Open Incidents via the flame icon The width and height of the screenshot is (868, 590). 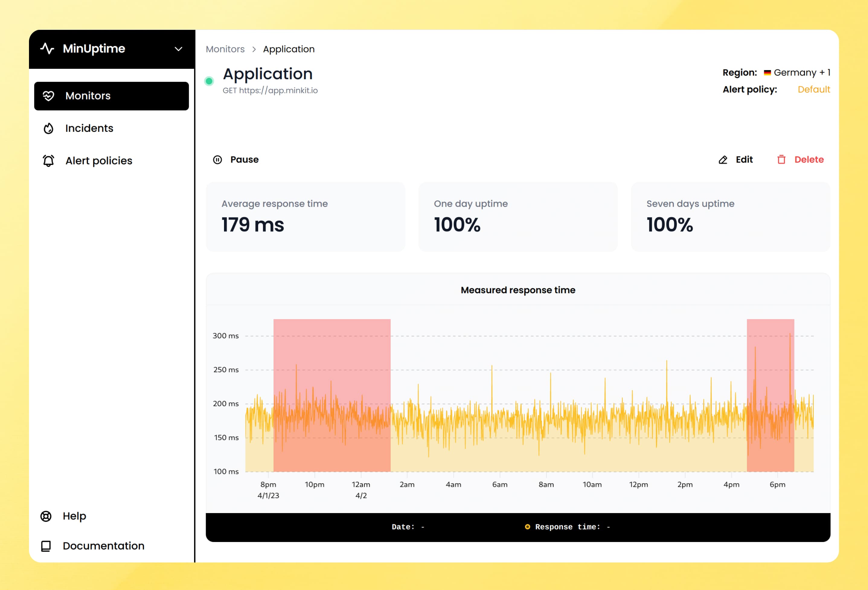pyautogui.click(x=49, y=128)
